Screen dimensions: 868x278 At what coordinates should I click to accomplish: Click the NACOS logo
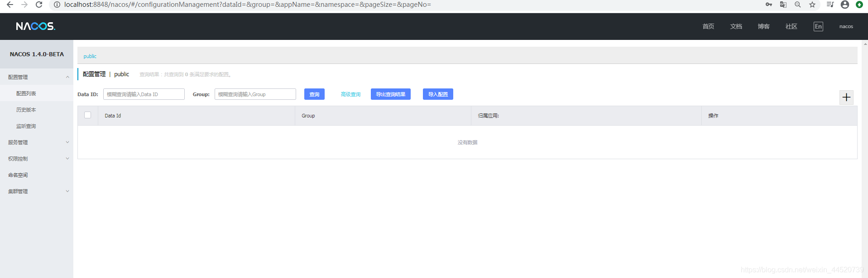36,26
